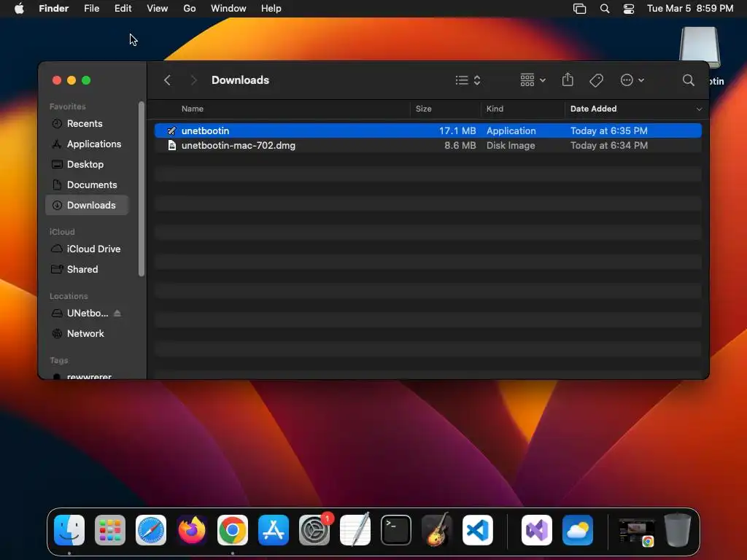The height and width of the screenshot is (560, 747).
Task: Open the Share button in the Finder toolbar
Action: [568, 79]
